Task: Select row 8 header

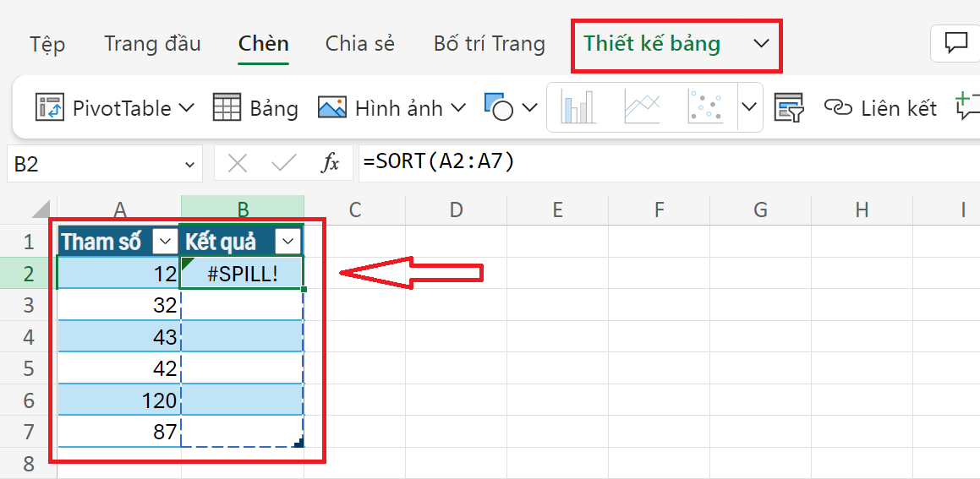Action: [28, 464]
